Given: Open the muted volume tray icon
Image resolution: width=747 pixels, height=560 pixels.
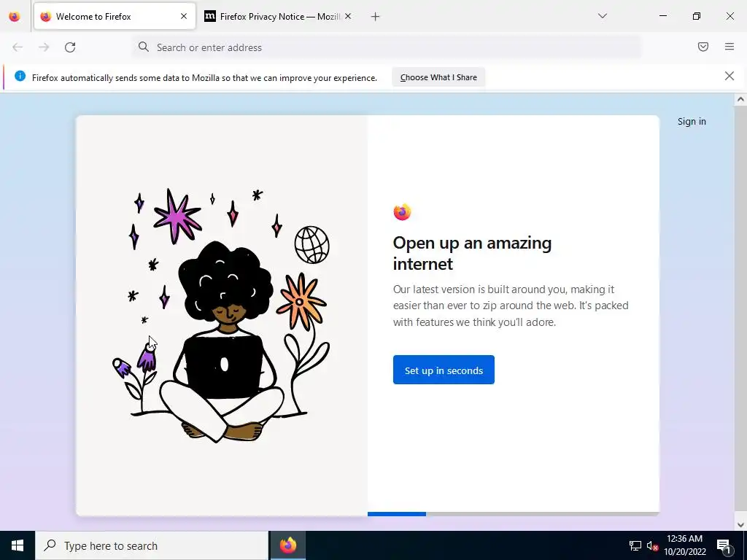Looking at the screenshot, I should pyautogui.click(x=653, y=546).
